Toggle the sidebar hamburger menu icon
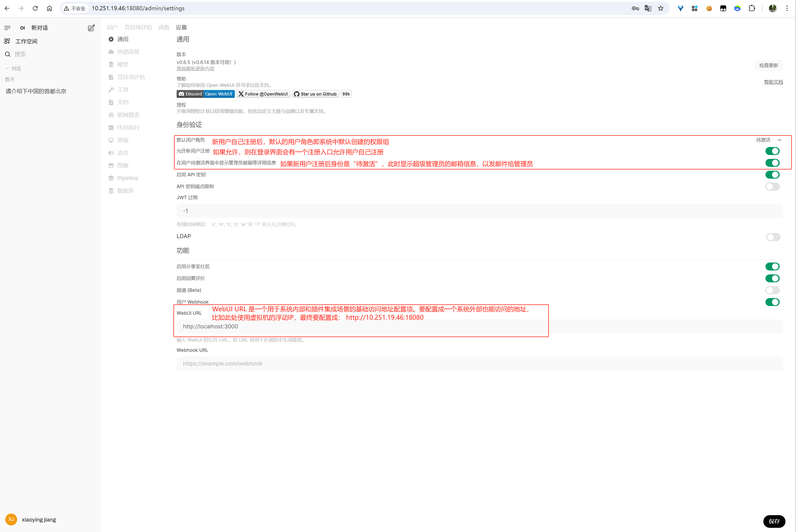 [7, 28]
